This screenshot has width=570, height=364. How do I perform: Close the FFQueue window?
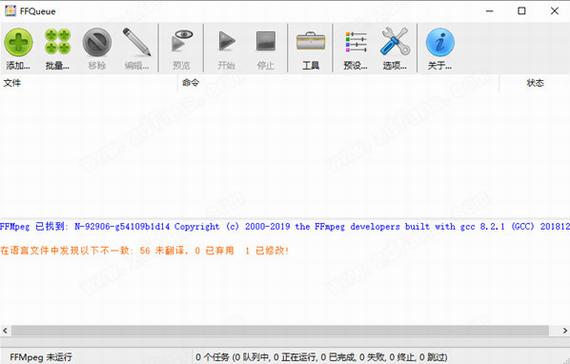(x=554, y=11)
